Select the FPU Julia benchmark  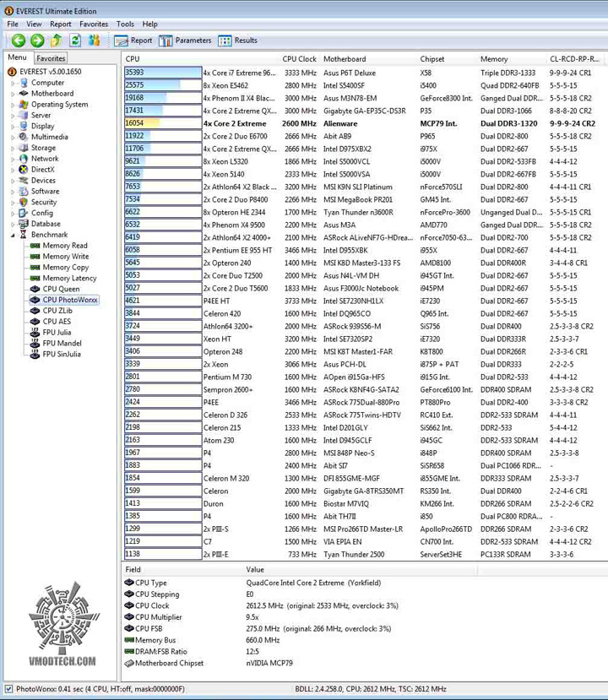click(x=51, y=333)
